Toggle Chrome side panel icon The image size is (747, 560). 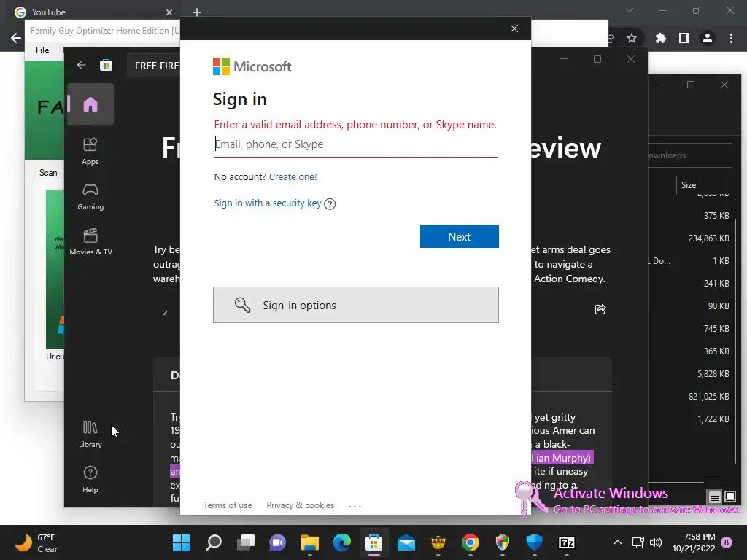(684, 38)
